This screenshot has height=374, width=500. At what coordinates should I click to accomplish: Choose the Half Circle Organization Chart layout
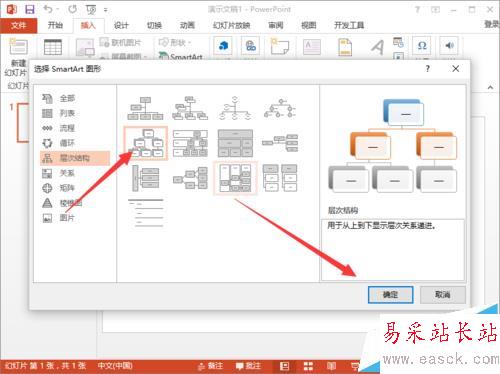[235, 108]
